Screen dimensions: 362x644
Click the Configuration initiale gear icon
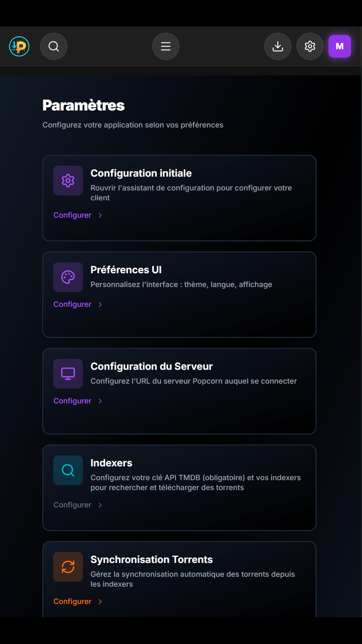(x=68, y=180)
